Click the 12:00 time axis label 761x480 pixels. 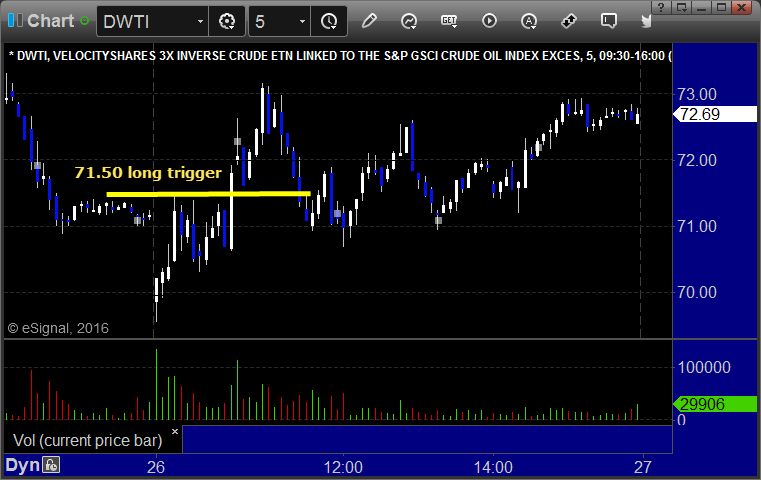click(343, 467)
